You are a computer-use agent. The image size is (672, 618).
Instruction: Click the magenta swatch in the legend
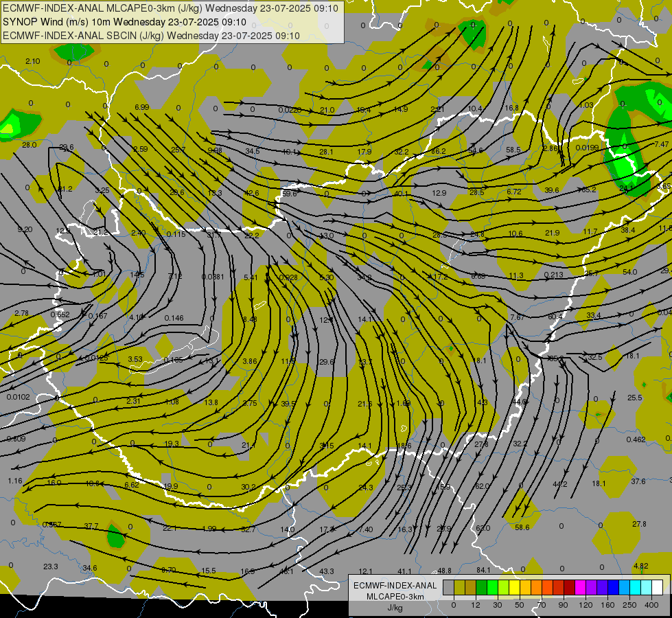580,588
